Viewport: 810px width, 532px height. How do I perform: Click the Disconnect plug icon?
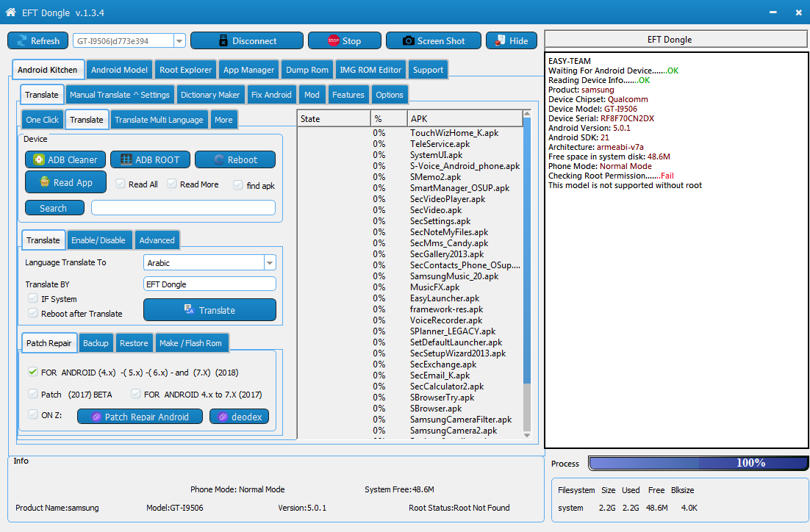click(223, 41)
